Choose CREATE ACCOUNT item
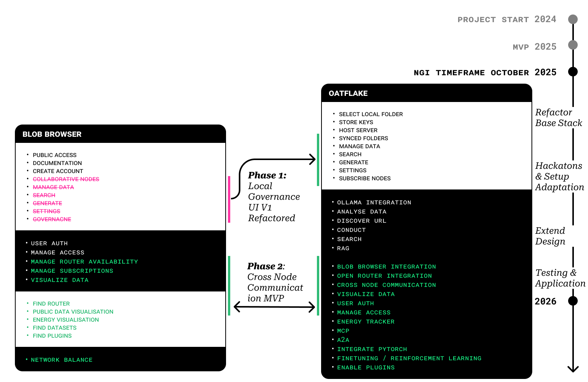 tap(58, 171)
